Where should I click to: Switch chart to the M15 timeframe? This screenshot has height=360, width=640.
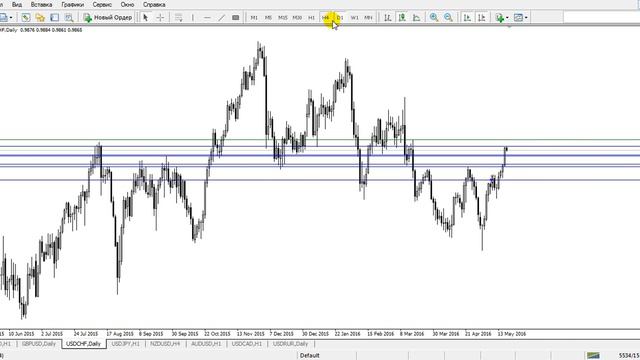pos(282,18)
